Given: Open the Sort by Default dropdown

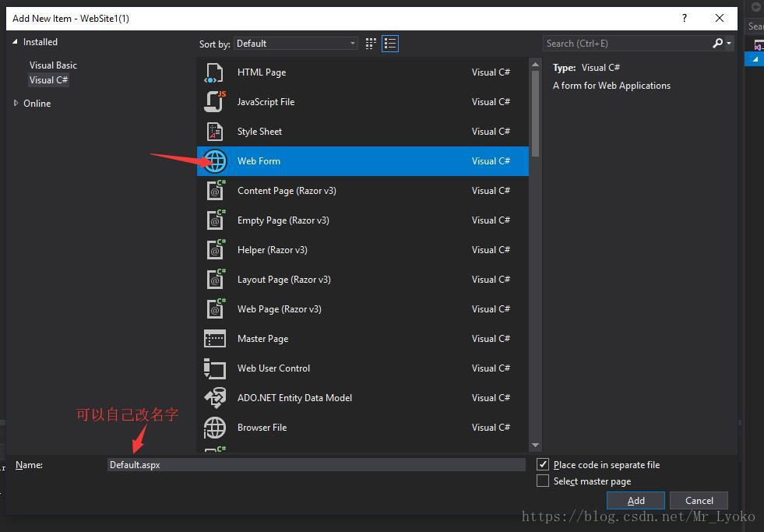Looking at the screenshot, I should 296,44.
